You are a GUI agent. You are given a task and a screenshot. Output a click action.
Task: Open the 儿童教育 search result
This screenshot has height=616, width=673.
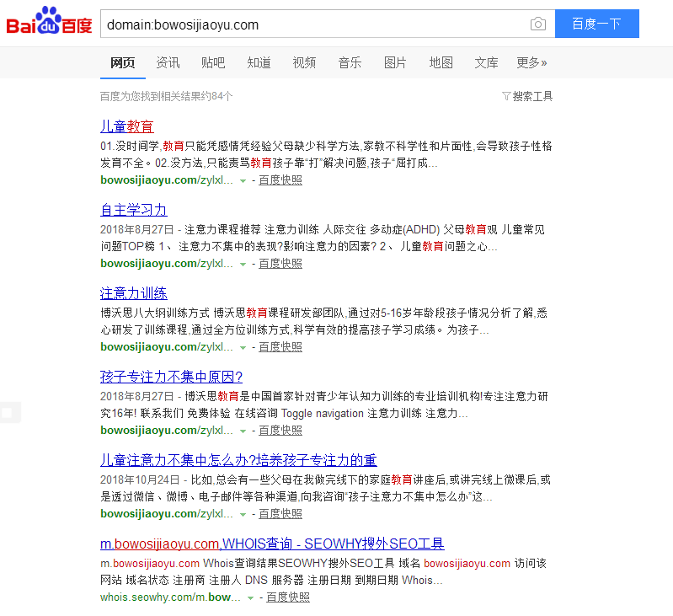(127, 126)
